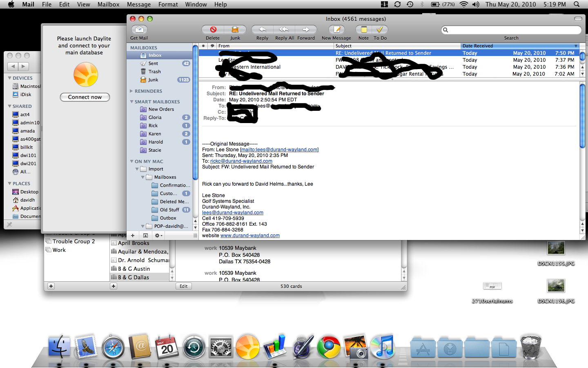Open the iCal calendar Dock icon
588x368 pixels.
tap(167, 347)
